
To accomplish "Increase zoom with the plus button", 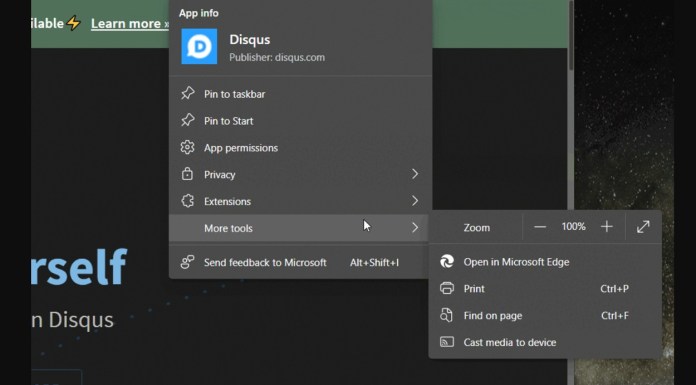I will pyautogui.click(x=606, y=227).
